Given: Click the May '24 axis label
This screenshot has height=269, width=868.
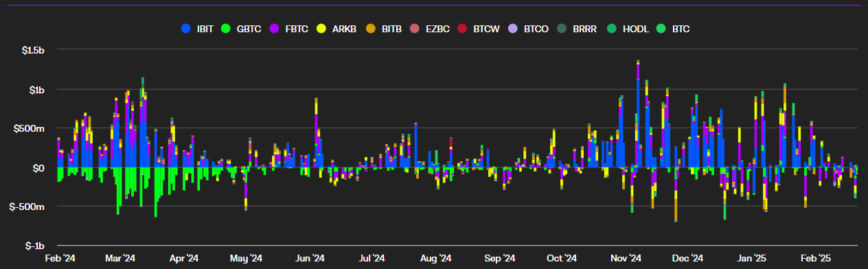Looking at the screenshot, I should coord(246,258).
